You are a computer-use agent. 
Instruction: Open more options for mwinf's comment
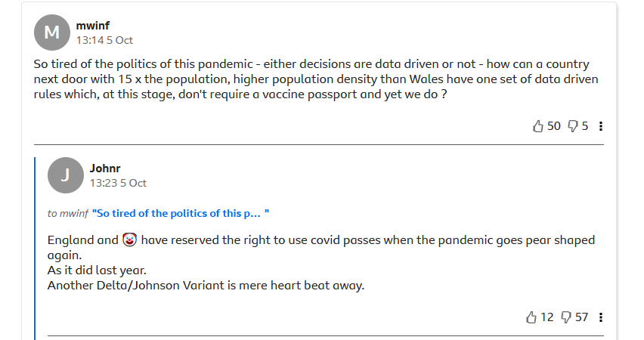point(601,126)
